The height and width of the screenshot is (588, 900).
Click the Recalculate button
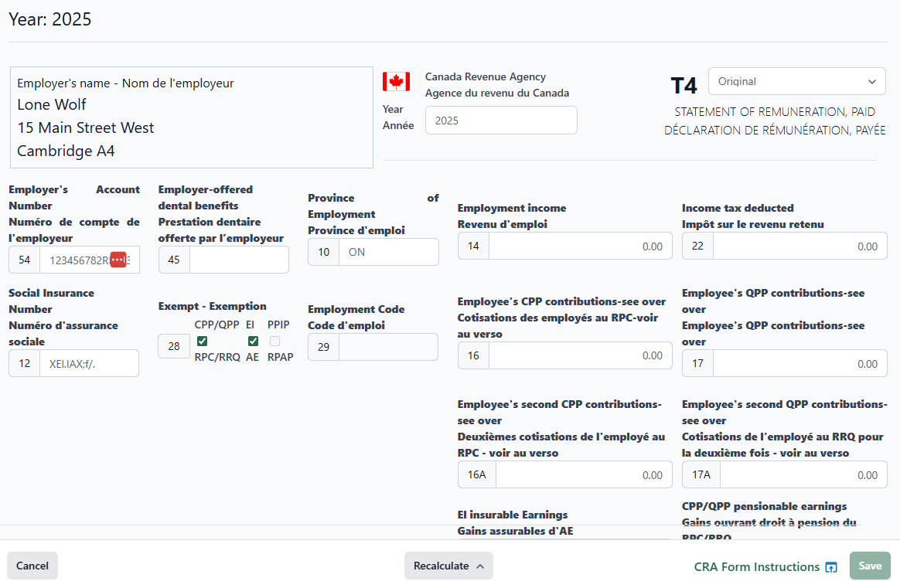[441, 566]
